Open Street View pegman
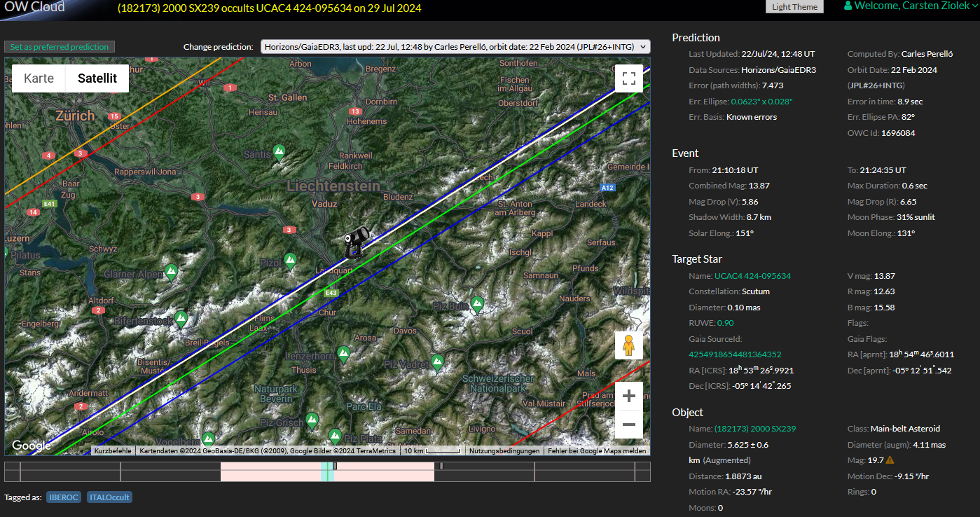980x517 pixels. [628, 345]
